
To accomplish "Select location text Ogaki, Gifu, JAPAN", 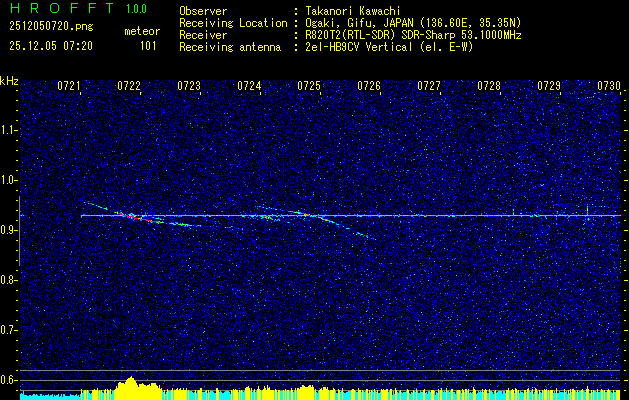I will click(360, 23).
